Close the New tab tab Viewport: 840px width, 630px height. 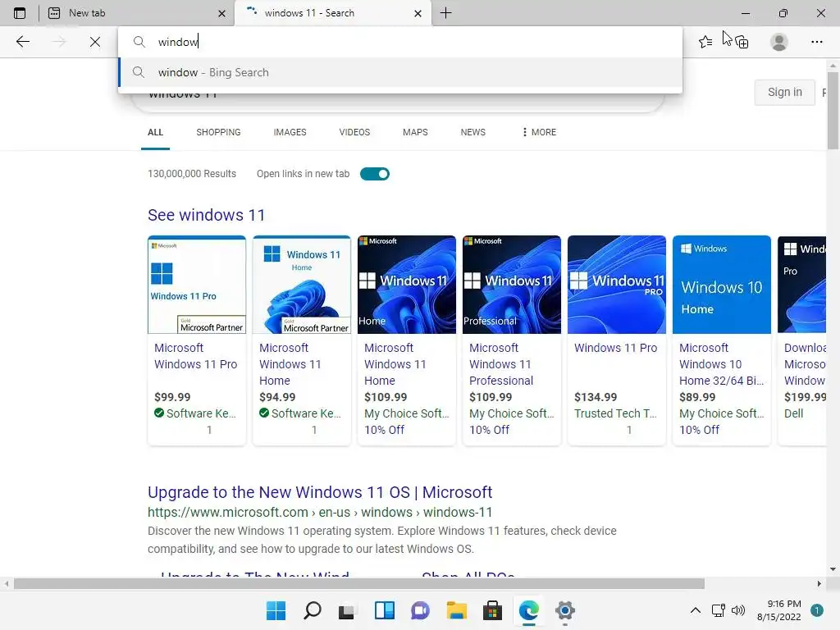click(x=221, y=13)
